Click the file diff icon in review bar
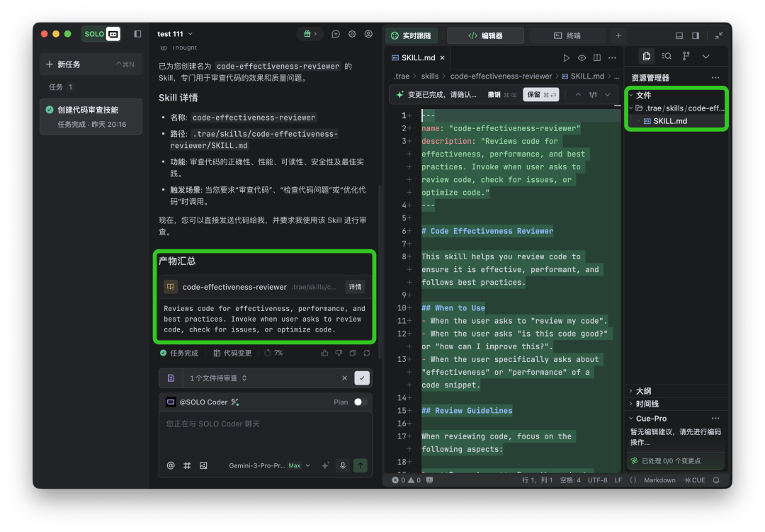This screenshot has width=765, height=532. 171,378
